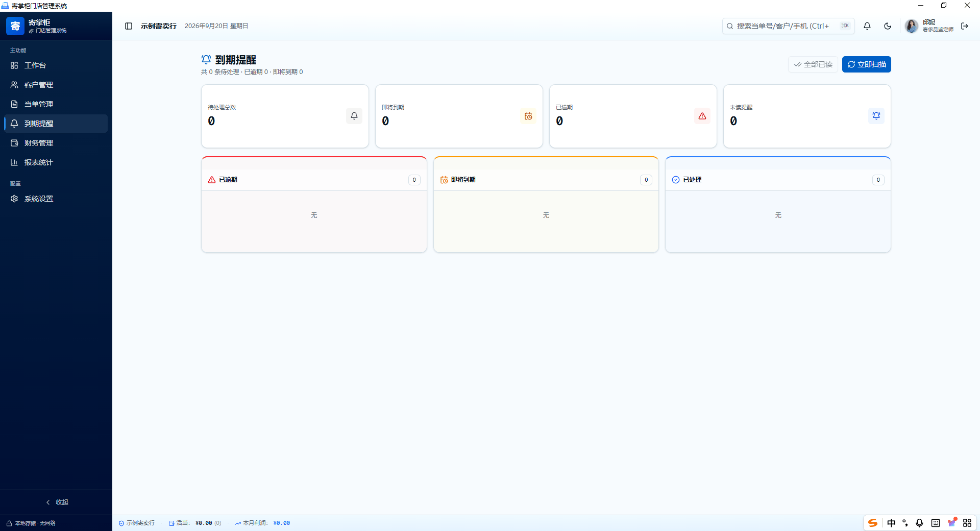Screen dimensions: 980x531
Task: Click the 立即扫描 button
Action: (x=866, y=64)
